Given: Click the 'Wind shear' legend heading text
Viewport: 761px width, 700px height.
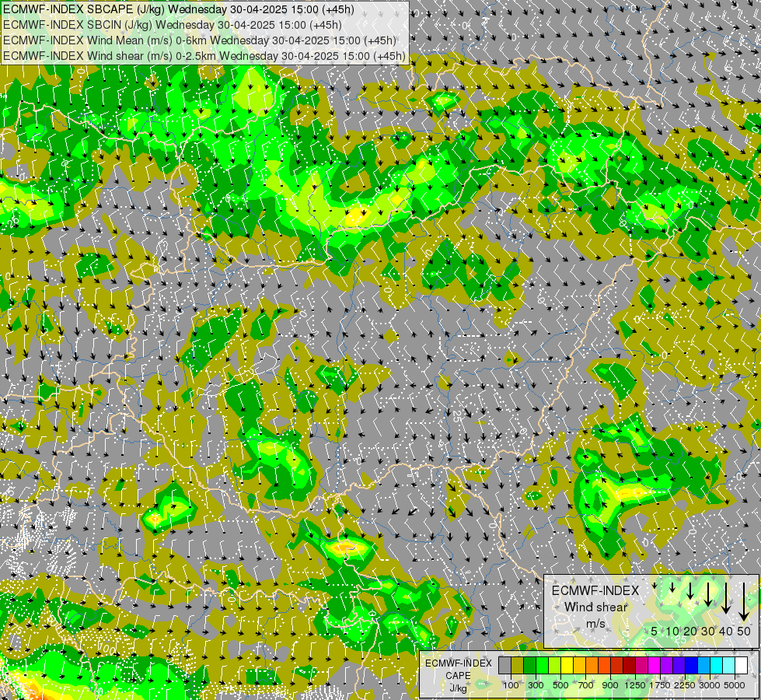Looking at the screenshot, I should pos(596,607).
